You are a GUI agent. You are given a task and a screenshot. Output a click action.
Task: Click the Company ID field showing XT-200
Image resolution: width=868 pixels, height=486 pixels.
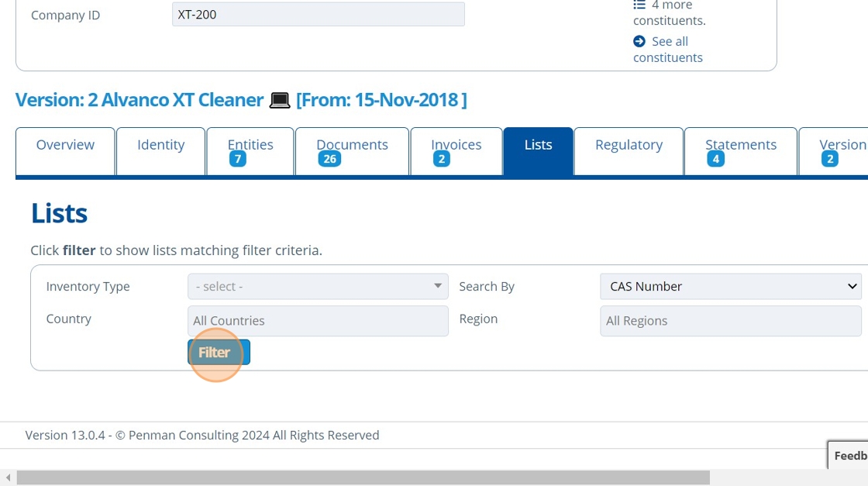pos(318,15)
